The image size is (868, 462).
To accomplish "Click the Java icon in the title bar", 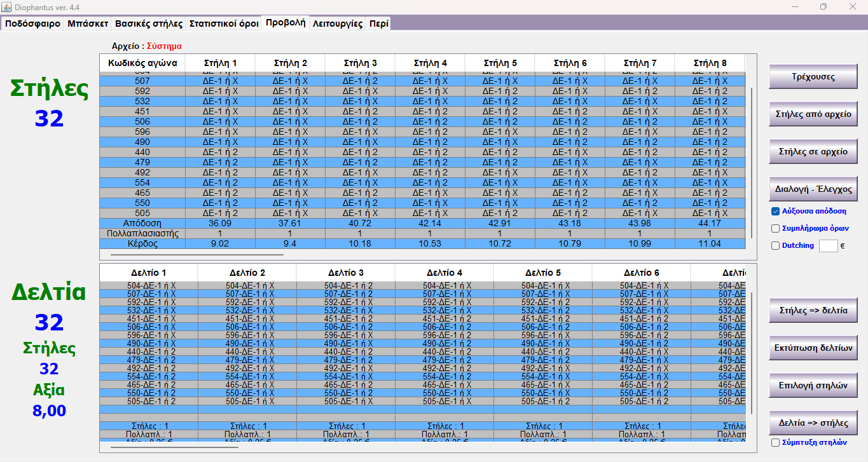I will click(8, 6).
